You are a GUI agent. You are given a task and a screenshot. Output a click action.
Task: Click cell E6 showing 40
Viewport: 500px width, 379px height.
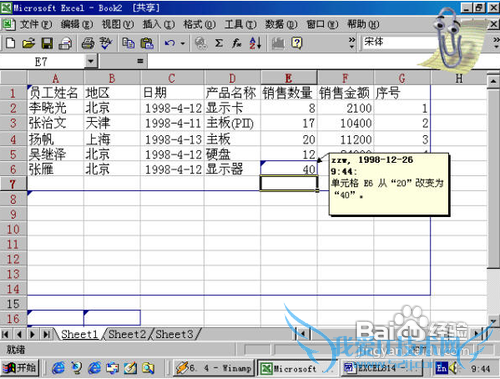click(x=289, y=169)
